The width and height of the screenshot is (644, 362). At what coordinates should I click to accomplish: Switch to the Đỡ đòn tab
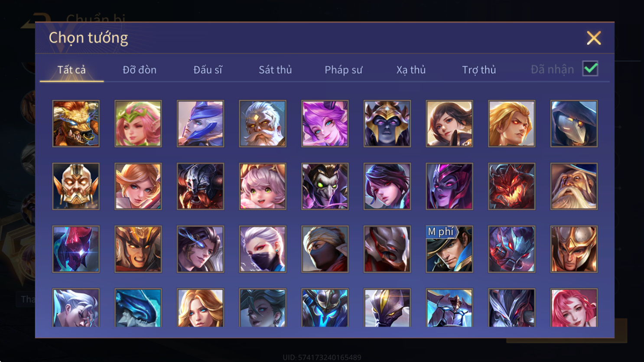[140, 70]
